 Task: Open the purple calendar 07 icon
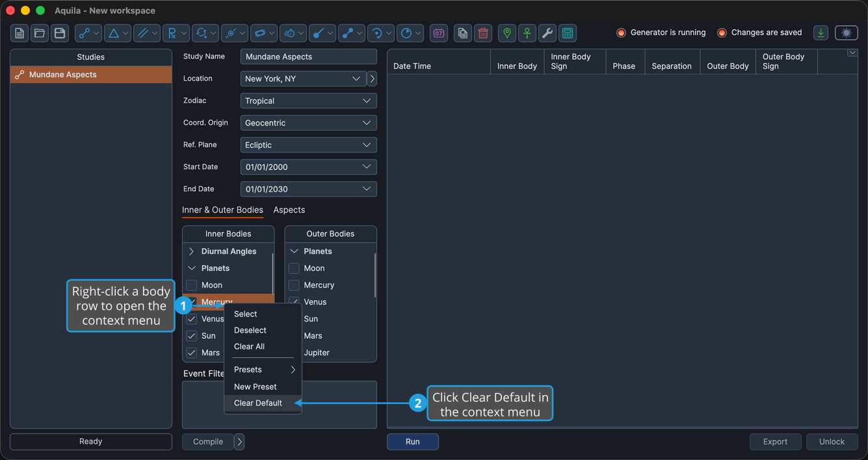tap(439, 33)
